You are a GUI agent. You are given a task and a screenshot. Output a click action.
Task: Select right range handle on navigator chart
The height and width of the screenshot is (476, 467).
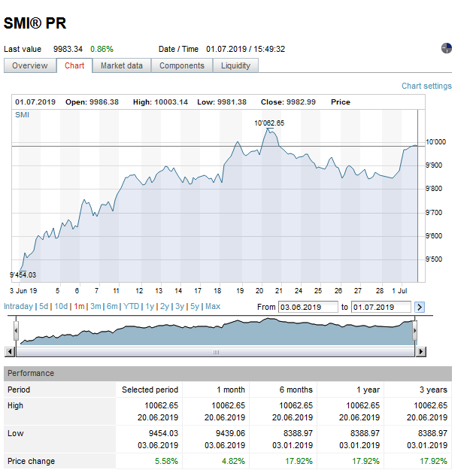(x=415, y=330)
